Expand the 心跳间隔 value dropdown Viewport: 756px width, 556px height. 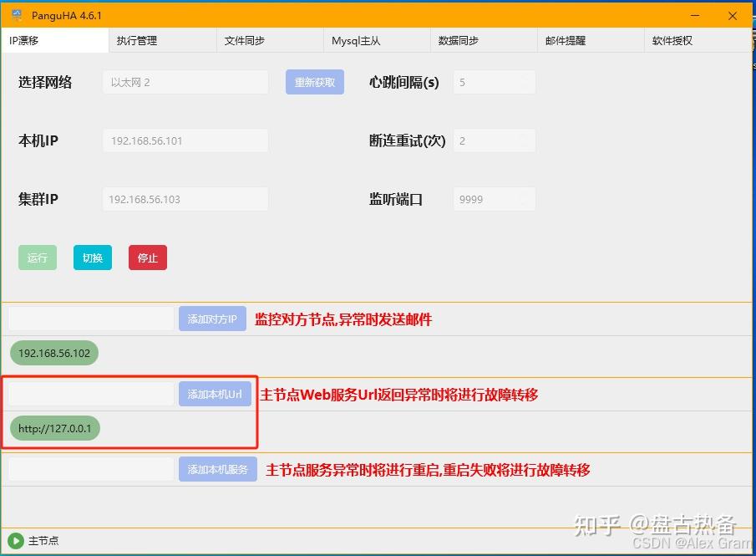coord(494,82)
